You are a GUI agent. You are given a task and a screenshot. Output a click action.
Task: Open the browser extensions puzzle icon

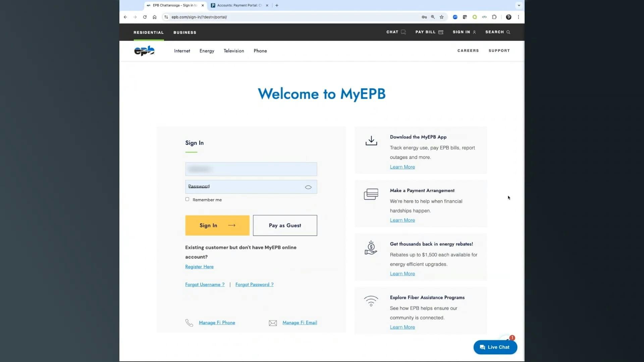(494, 17)
